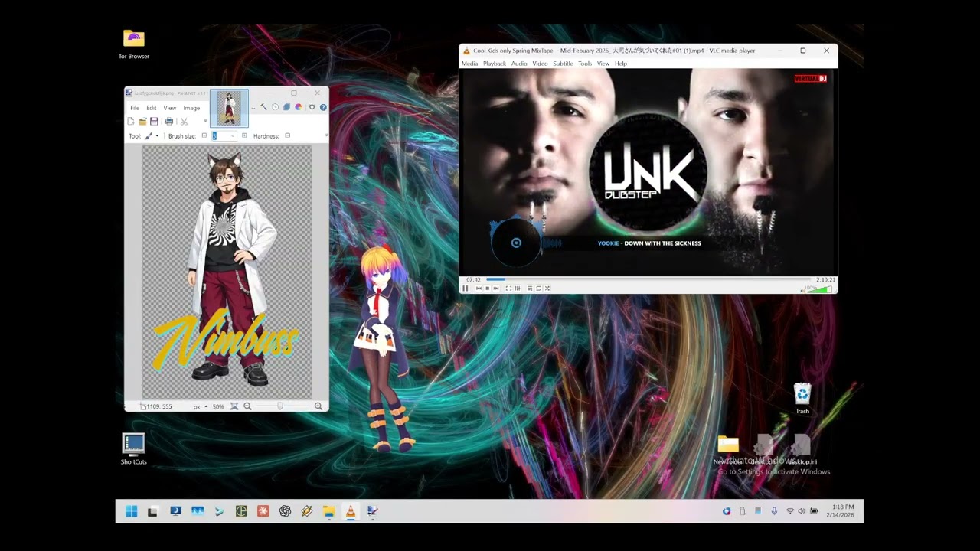Viewport: 980px width, 551px height.
Task: Open VLC Tools menu
Action: pos(585,64)
